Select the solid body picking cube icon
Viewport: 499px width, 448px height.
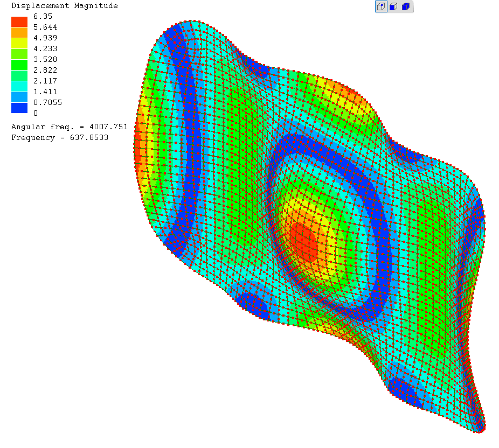point(405,6)
